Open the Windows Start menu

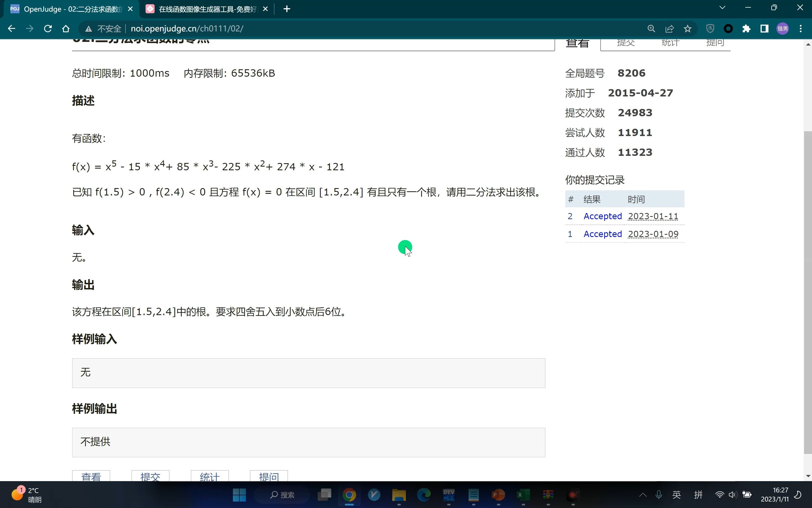click(239, 494)
